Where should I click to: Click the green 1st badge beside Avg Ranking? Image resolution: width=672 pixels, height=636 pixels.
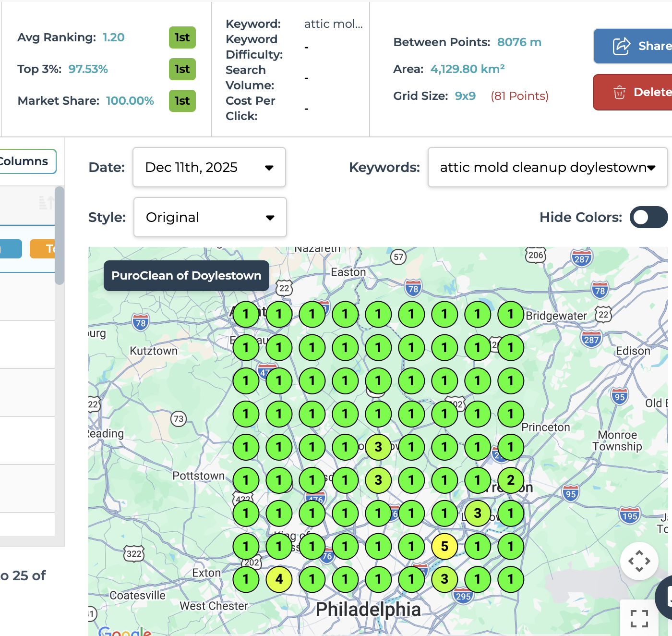pyautogui.click(x=182, y=37)
